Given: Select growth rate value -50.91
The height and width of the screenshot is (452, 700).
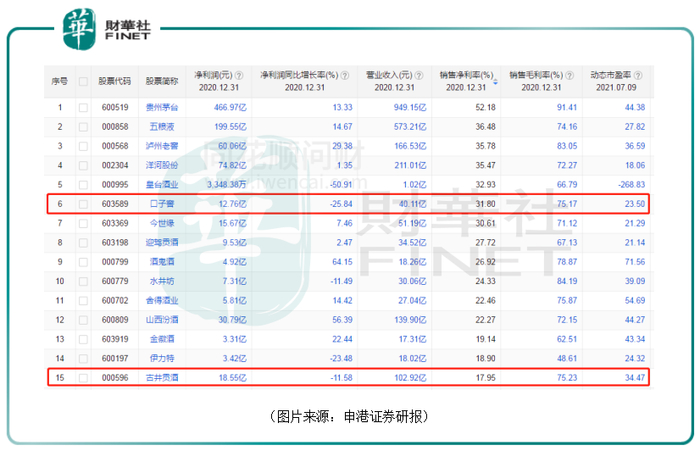Looking at the screenshot, I should [341, 184].
